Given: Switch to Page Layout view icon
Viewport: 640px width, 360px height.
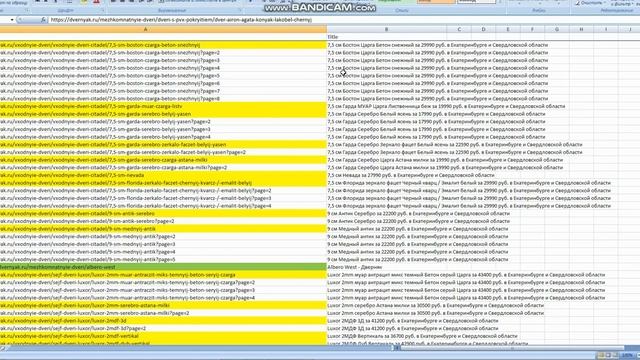Looking at the screenshot, I should (608, 356).
